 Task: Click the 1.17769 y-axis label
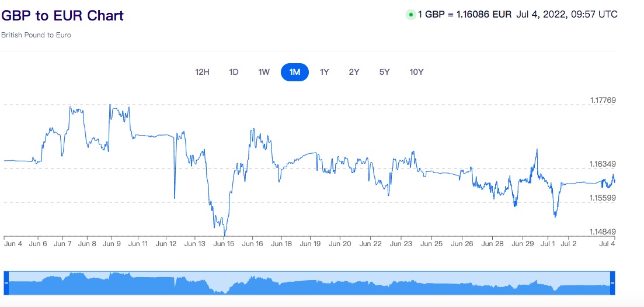click(601, 101)
